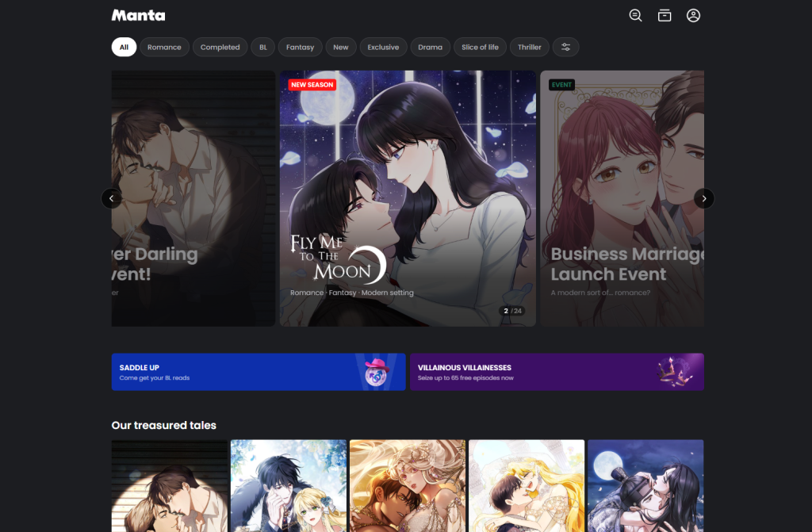Screen dimensions: 812x532
Task: Click the user account profile icon
Action: coord(693,16)
